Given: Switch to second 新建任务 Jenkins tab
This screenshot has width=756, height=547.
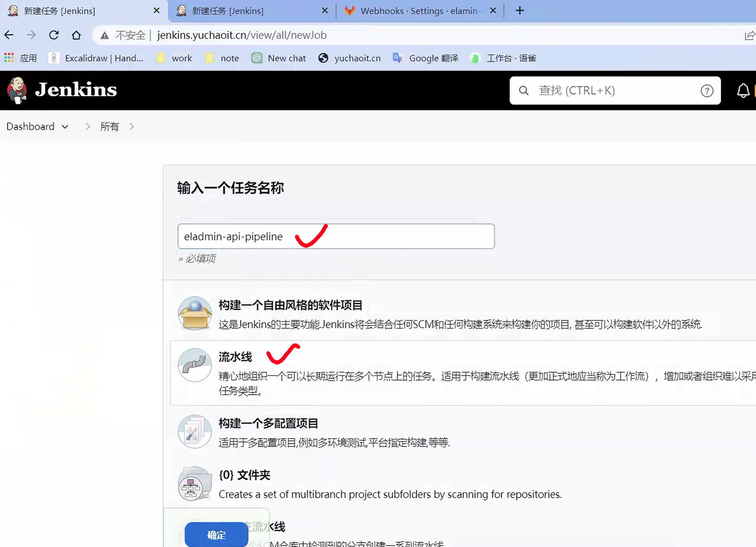Looking at the screenshot, I should (x=228, y=11).
